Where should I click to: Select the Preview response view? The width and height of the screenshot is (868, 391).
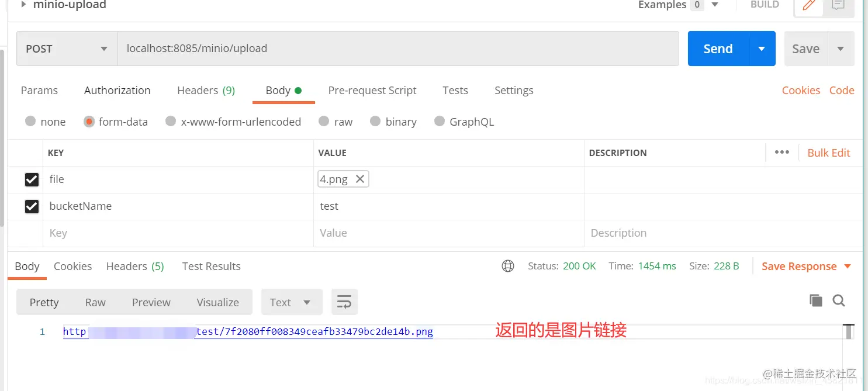(x=151, y=302)
